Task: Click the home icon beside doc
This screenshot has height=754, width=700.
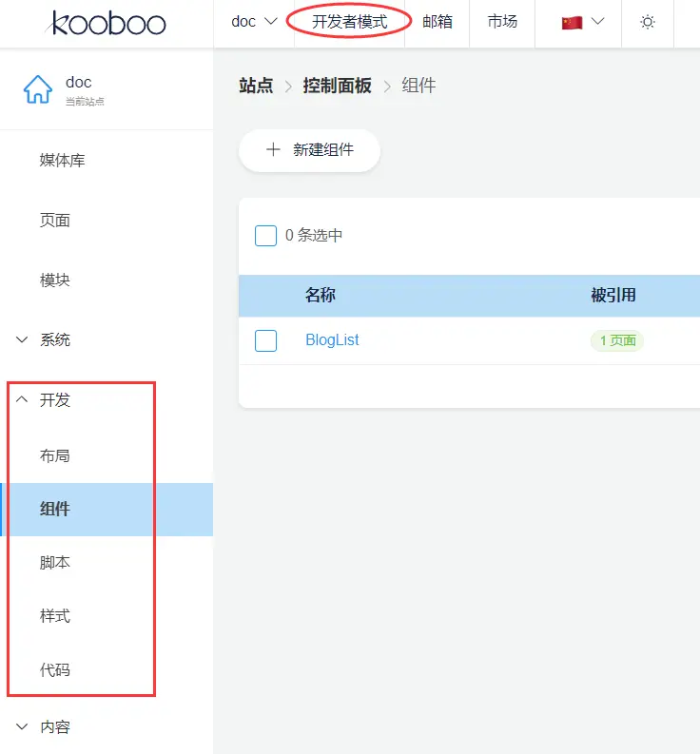Action: (38, 90)
